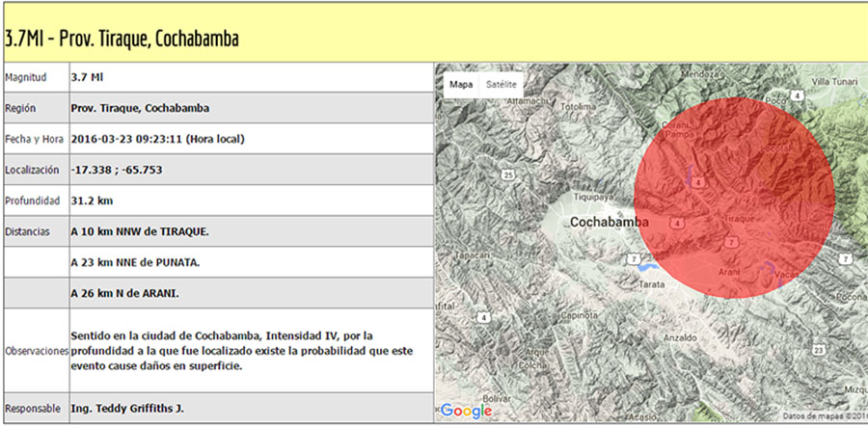
Task: Click the route 25 highway shield
Action: (x=507, y=174)
